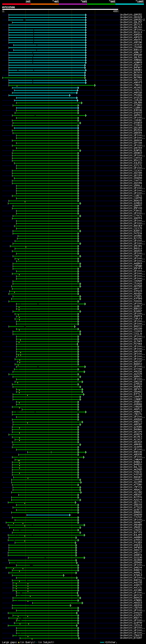Viewport: 146px width, 644px height.
Task: Select the UniRef100_B2WFQ1 label
Action: pos(131,150)
